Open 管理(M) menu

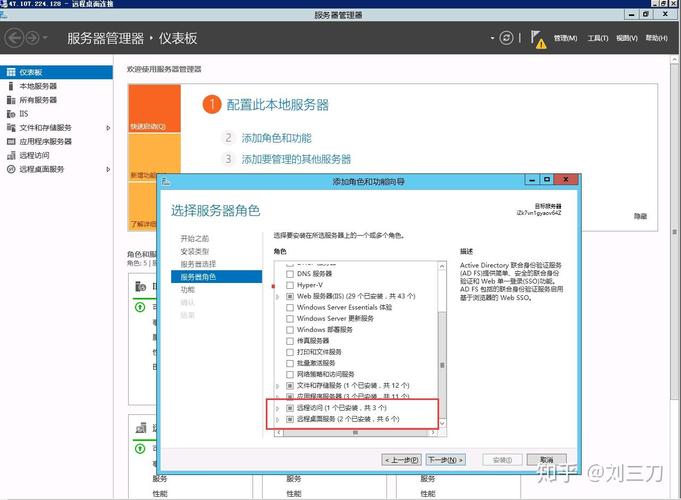[x=565, y=38]
